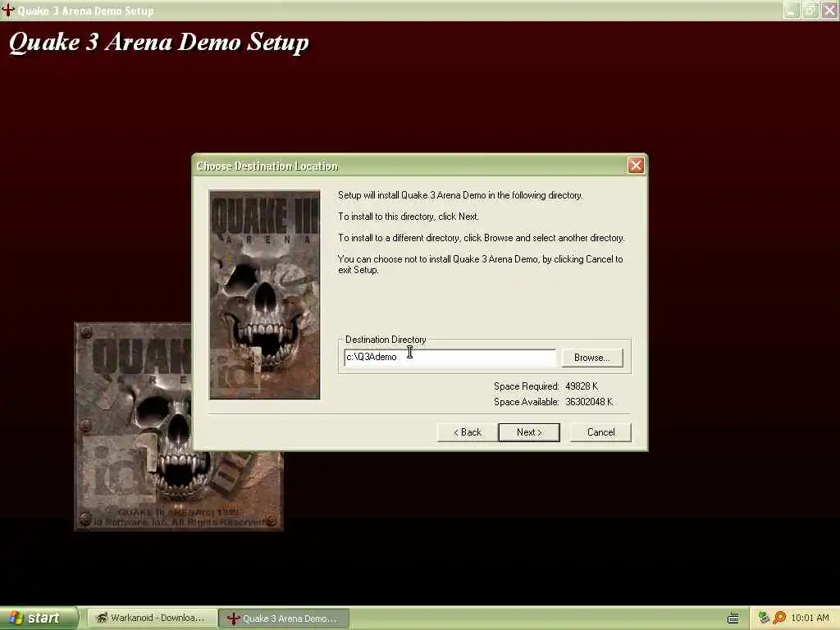Click the Quake III Arena skull image in dialog
The height and width of the screenshot is (630, 840).
(x=265, y=294)
